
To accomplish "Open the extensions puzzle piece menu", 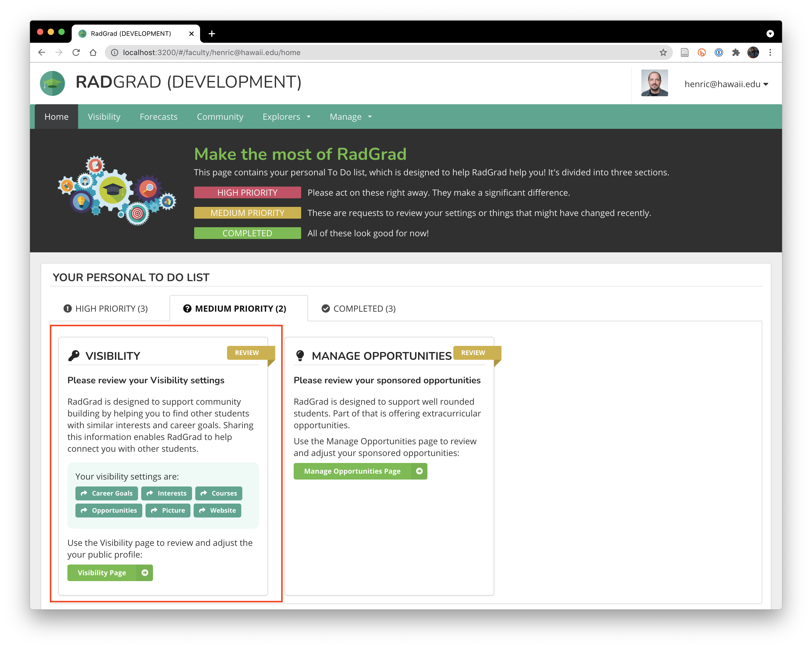I will click(x=736, y=52).
